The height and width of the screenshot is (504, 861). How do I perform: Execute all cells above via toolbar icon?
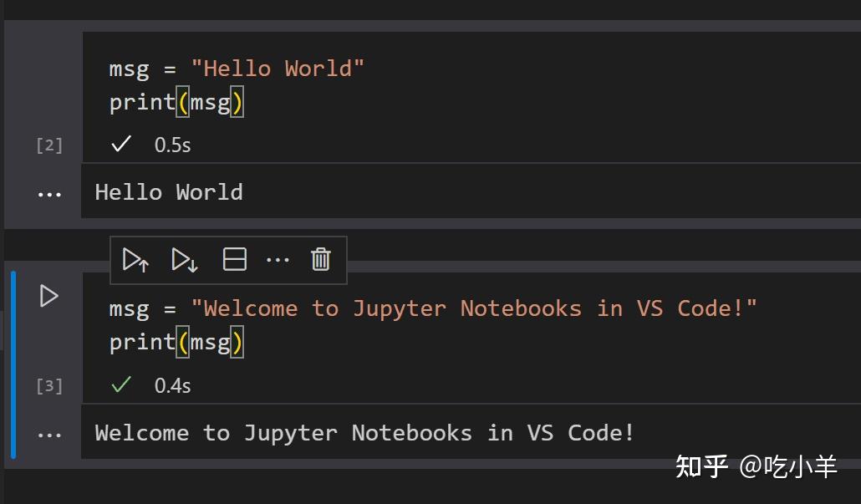point(135,259)
